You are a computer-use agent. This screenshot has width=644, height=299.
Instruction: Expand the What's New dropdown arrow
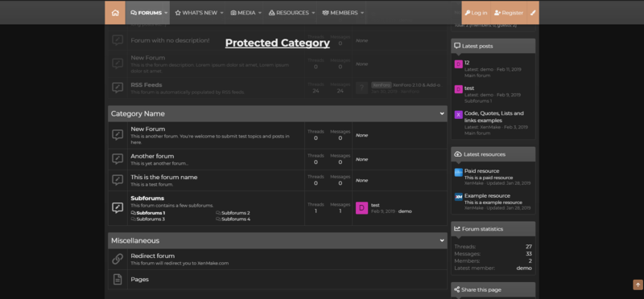tap(222, 13)
